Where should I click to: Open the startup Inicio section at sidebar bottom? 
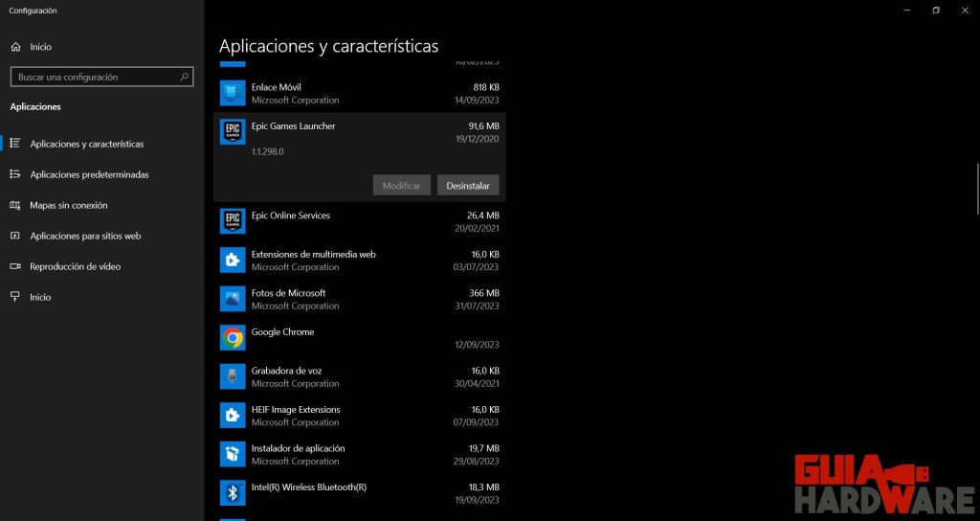point(101,297)
